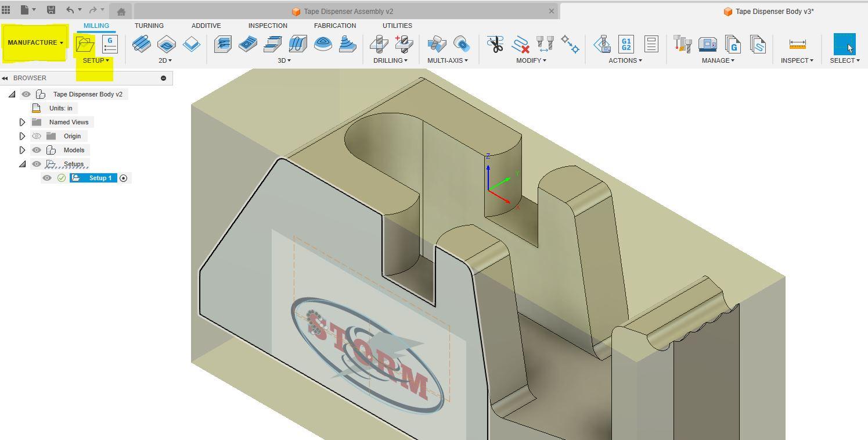This screenshot has height=440, width=868.
Task: Select the 3D Adaptive Clearing tool
Action: point(223,44)
